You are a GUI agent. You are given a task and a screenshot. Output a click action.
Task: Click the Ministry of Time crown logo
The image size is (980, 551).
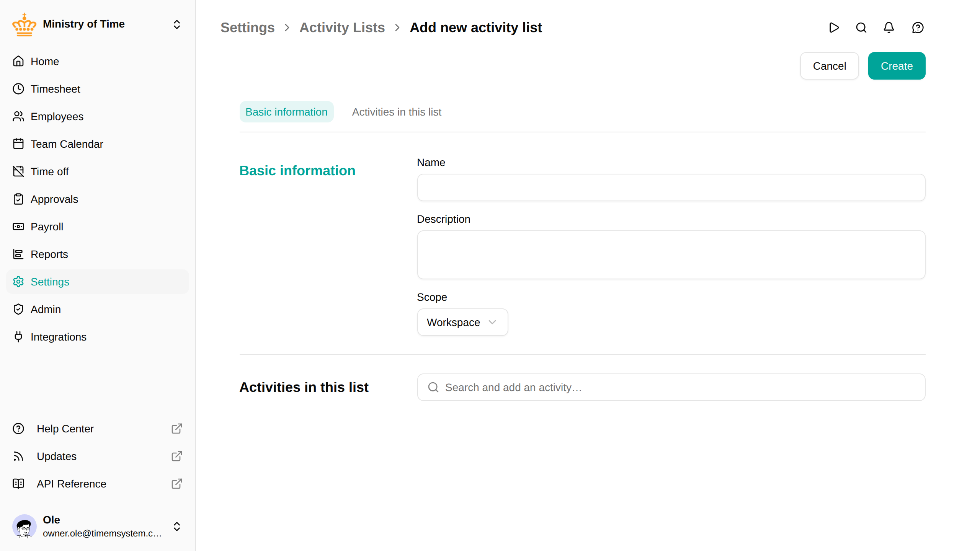click(x=24, y=24)
